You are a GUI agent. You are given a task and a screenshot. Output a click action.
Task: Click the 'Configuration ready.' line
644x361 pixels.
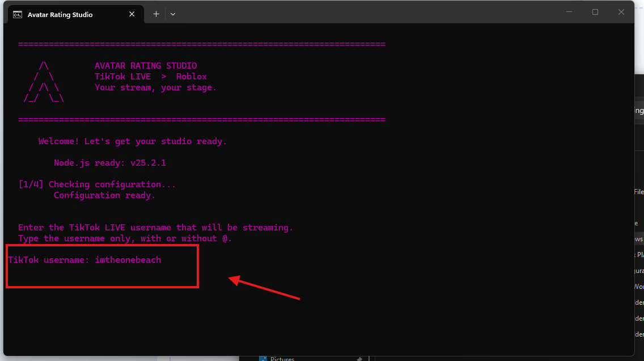[104, 195]
